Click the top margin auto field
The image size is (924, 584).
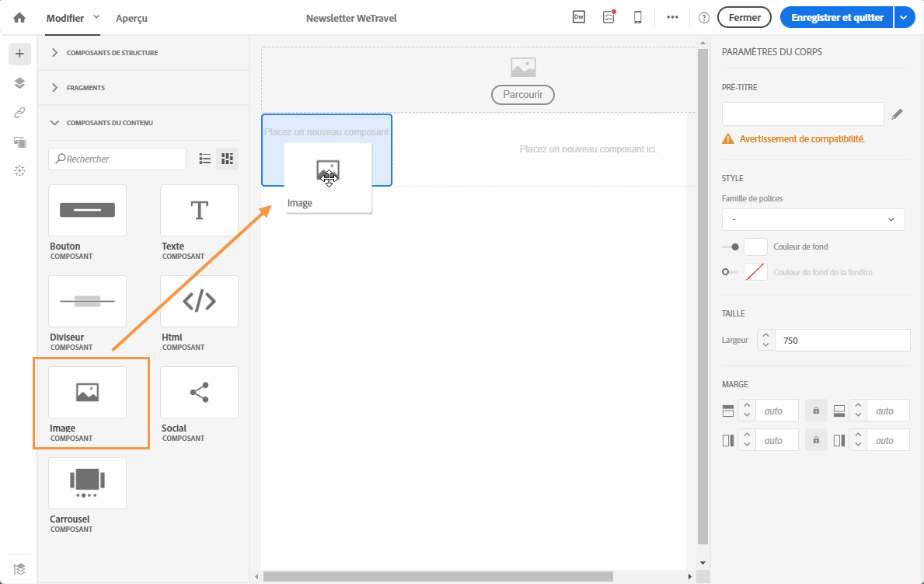[777, 411]
